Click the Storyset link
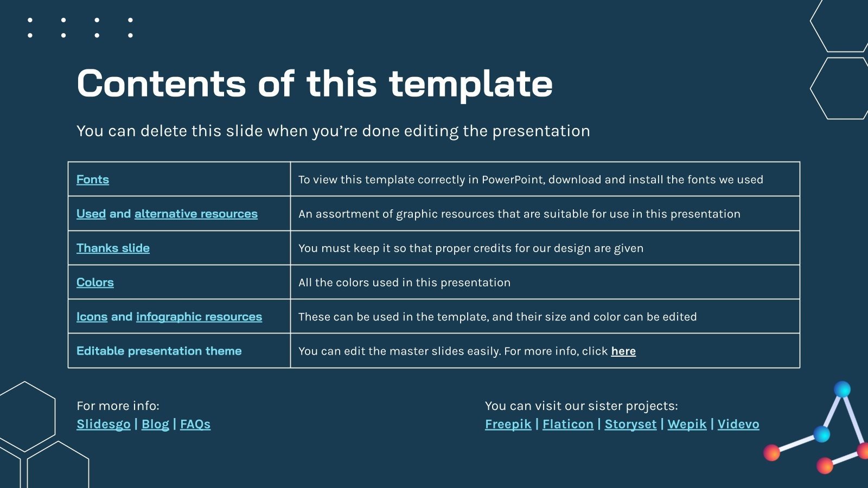 [x=630, y=424]
